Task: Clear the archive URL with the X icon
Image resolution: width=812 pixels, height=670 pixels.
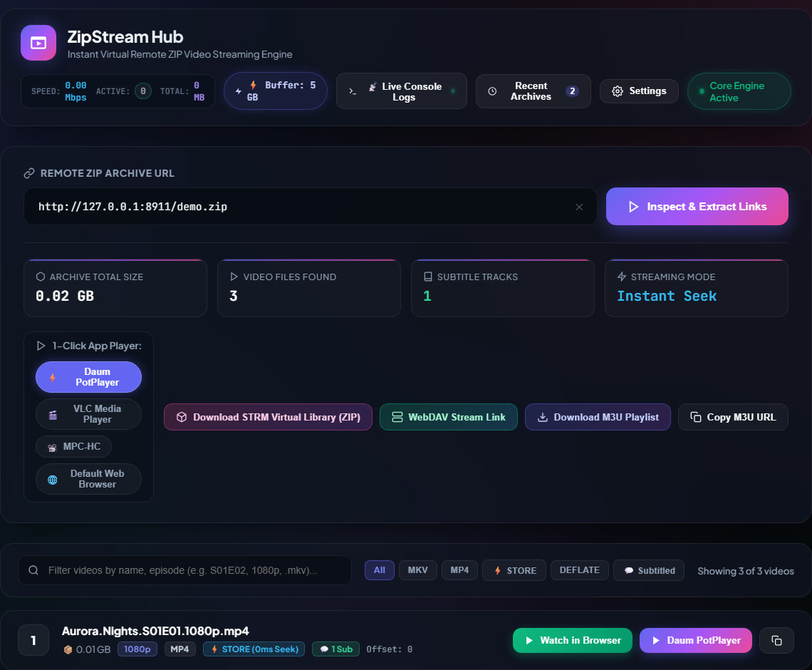Action: (580, 207)
